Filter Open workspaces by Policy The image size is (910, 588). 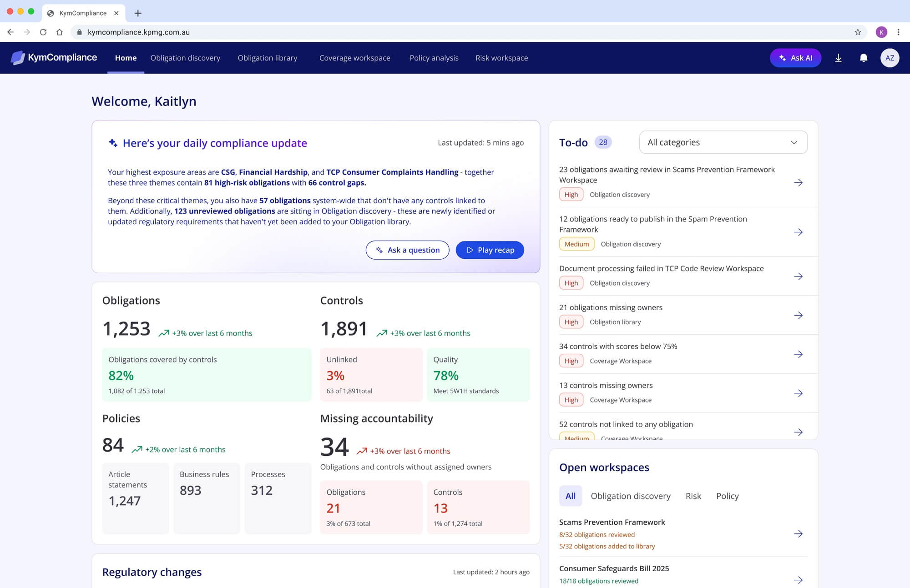coord(727,496)
